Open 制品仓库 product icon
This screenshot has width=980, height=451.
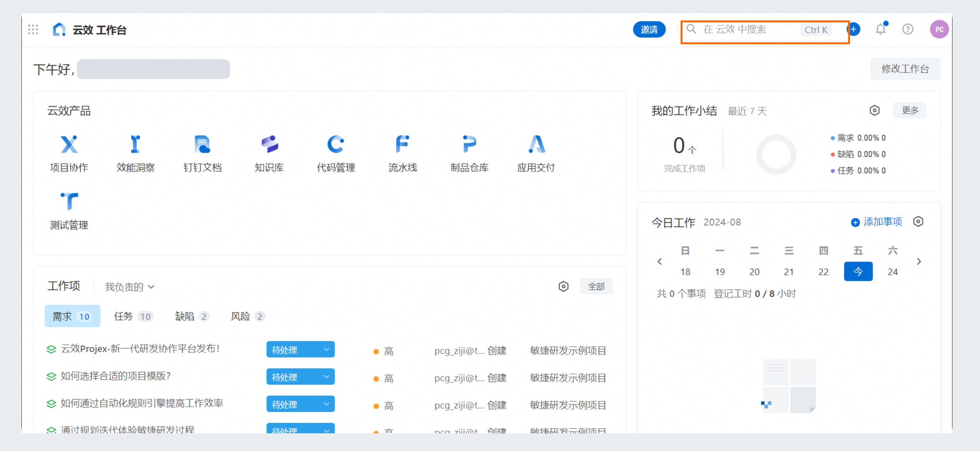click(x=470, y=144)
